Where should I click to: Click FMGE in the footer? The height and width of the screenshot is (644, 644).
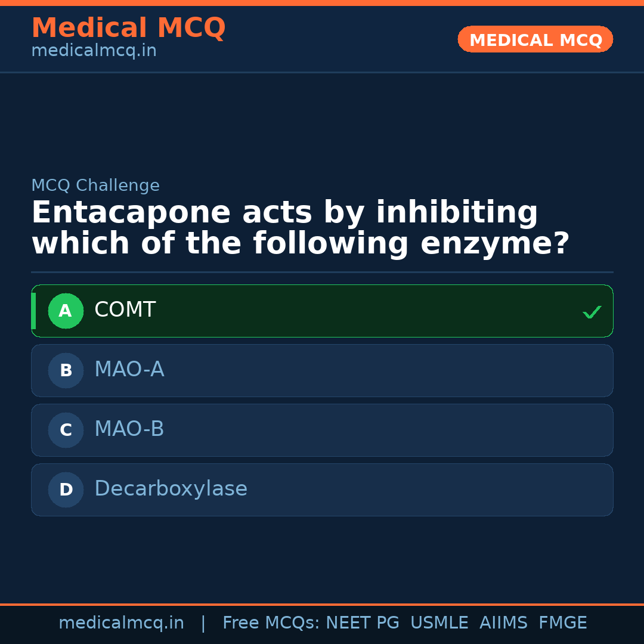[x=563, y=623]
